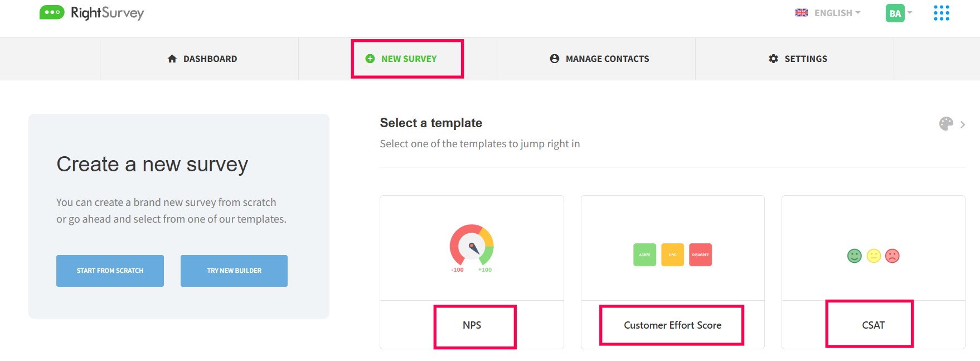
Task: Click the green happy face icon
Action: (855, 256)
